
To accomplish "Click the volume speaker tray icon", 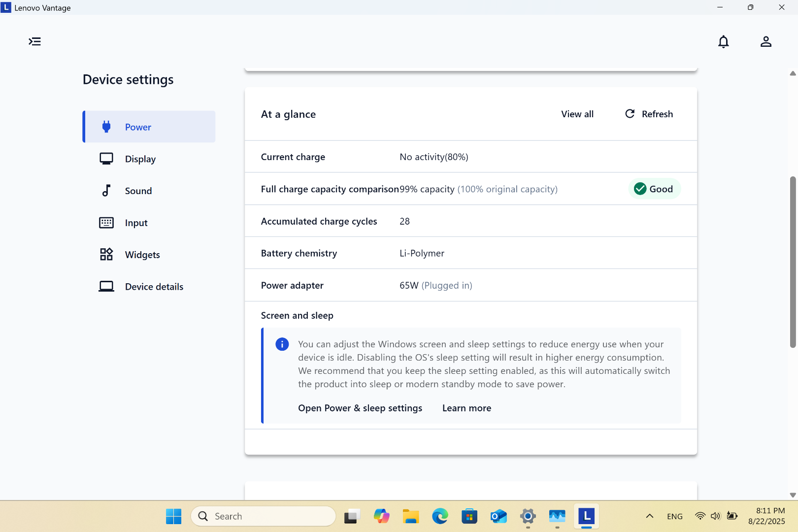I will (x=716, y=516).
